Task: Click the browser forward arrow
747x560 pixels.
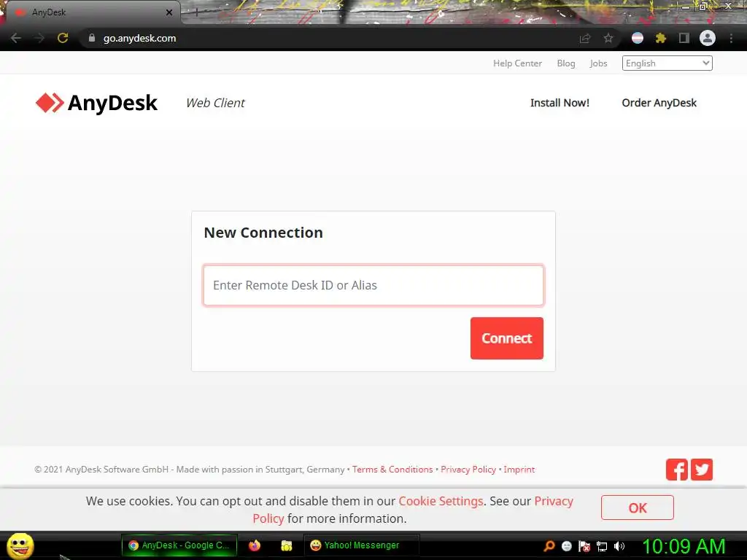Action: click(39, 38)
